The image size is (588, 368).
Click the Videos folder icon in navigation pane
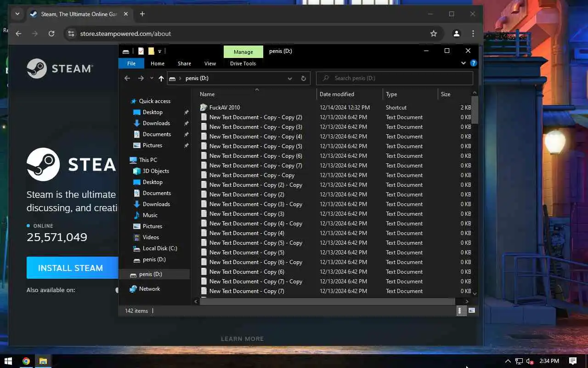pos(137,237)
